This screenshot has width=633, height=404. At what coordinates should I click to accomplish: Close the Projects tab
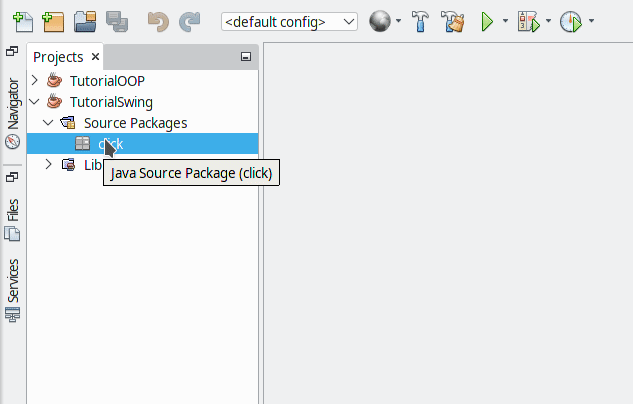[95, 57]
